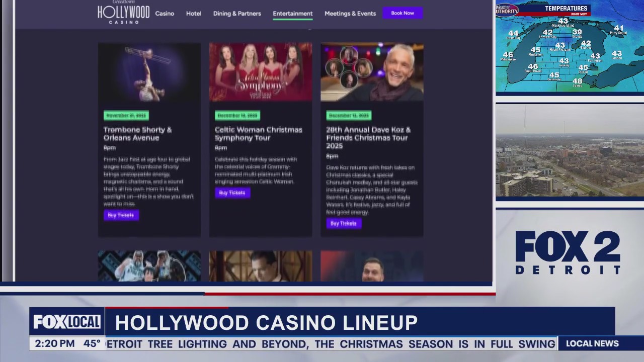
Task: Click the Greektown Hollywood Casino logo
Action: [x=123, y=14]
